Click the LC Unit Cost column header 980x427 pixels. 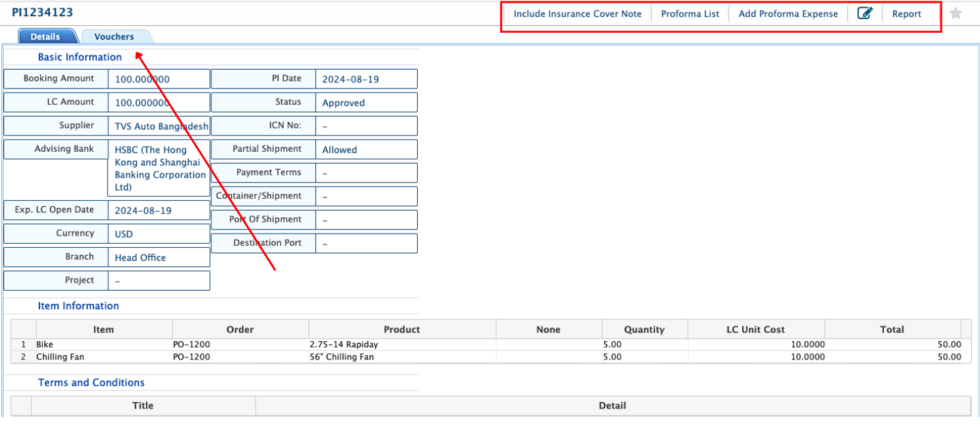click(x=755, y=330)
